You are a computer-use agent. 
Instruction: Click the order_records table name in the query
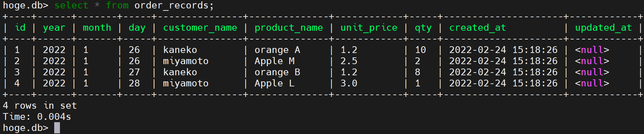[174, 5]
